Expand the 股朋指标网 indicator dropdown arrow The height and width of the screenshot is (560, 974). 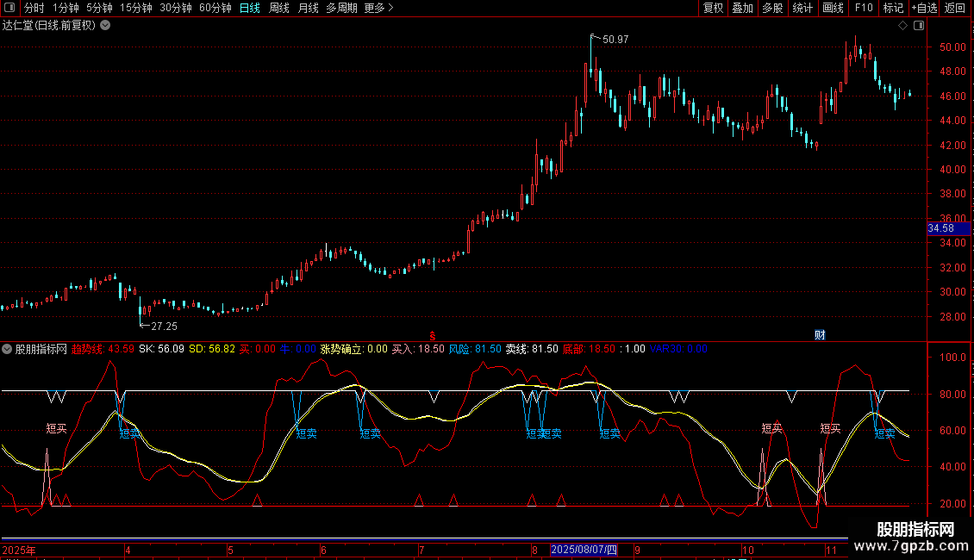coord(8,350)
